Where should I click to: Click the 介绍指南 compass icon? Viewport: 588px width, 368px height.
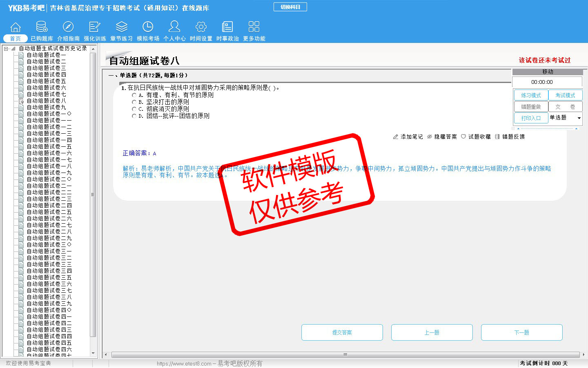coord(68,27)
